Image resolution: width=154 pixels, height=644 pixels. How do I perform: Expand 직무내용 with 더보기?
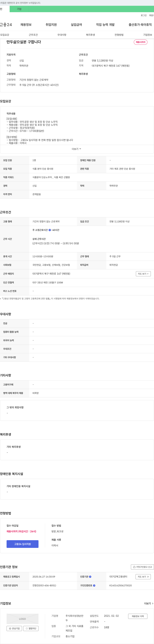pyautogui.click(x=76, y=149)
